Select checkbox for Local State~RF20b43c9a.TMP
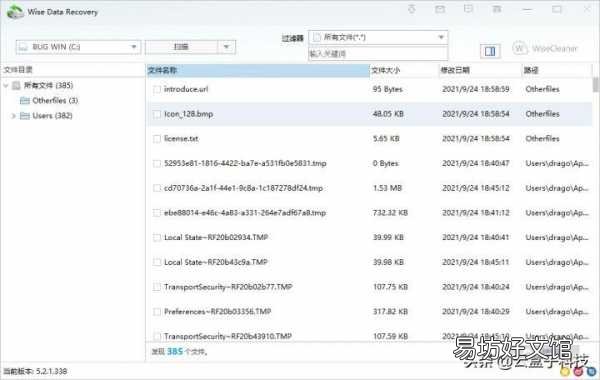Viewport: 600px width, 380px height. tap(157, 262)
